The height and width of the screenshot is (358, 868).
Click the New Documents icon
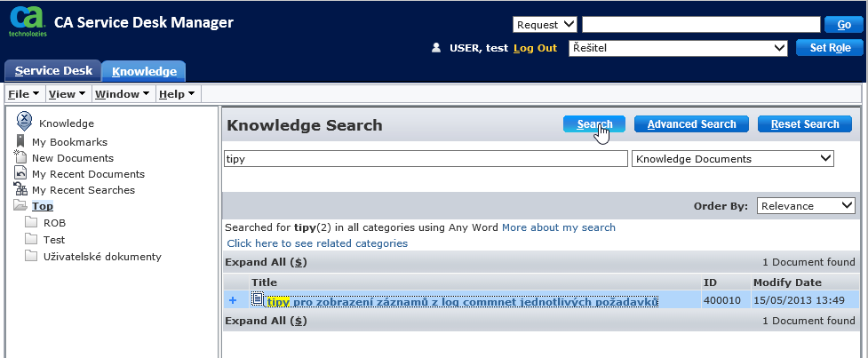(20, 157)
